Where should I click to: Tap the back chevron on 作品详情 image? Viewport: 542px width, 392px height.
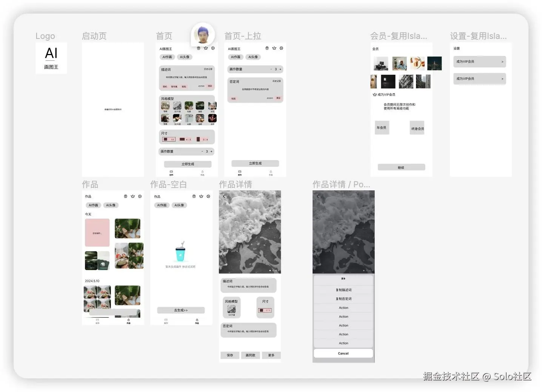(224, 196)
